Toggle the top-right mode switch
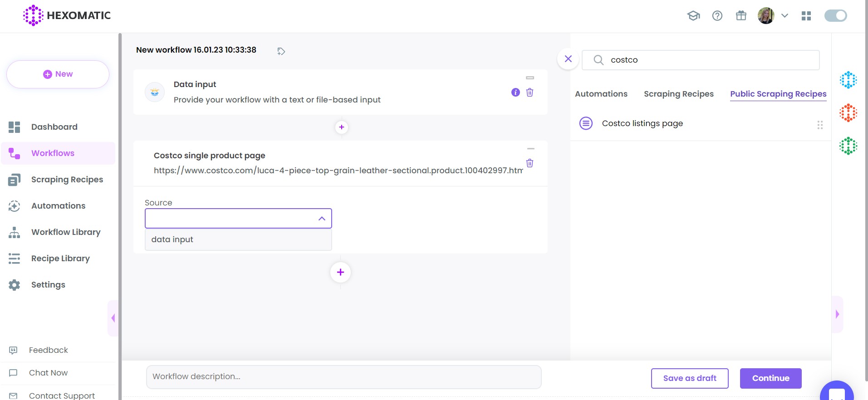Screen dimensions: 868x400 click(835, 16)
